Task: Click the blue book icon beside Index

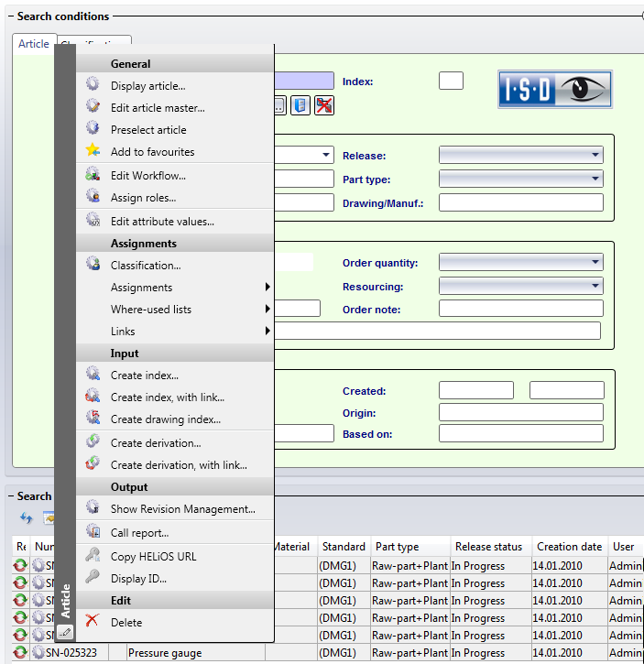Action: (x=300, y=105)
